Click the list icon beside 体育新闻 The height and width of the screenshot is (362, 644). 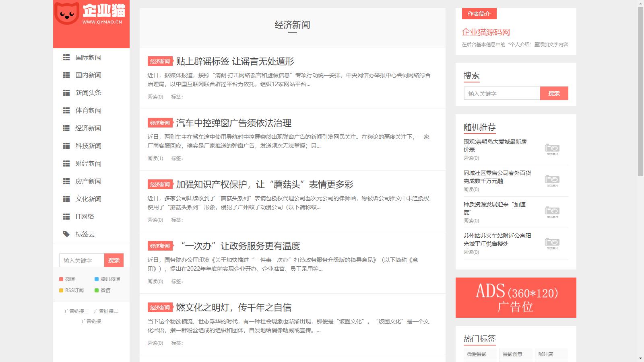pos(66,111)
